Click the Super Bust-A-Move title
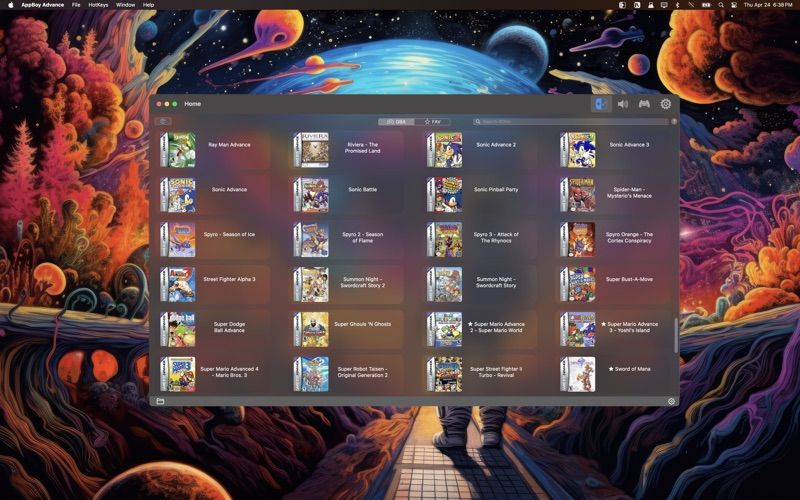 tap(630, 279)
